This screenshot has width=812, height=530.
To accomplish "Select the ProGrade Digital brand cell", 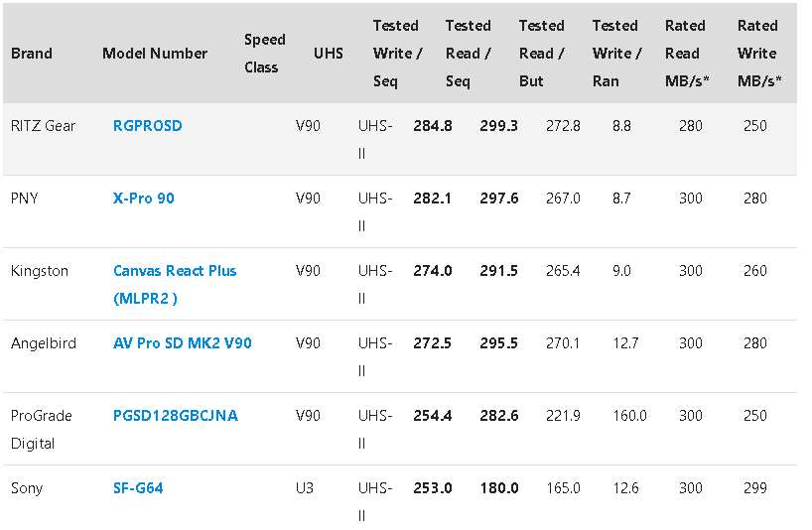I will pyautogui.click(x=42, y=430).
